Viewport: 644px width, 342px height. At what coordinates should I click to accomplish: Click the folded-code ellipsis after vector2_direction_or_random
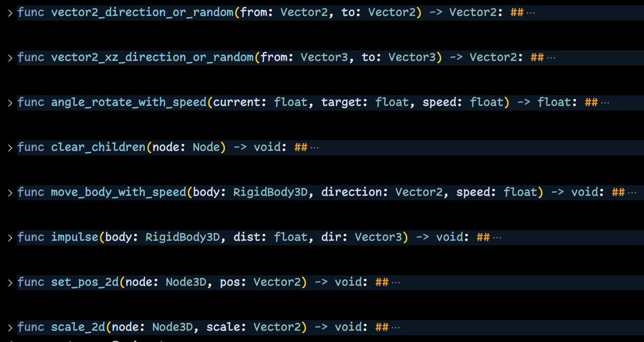pos(531,13)
